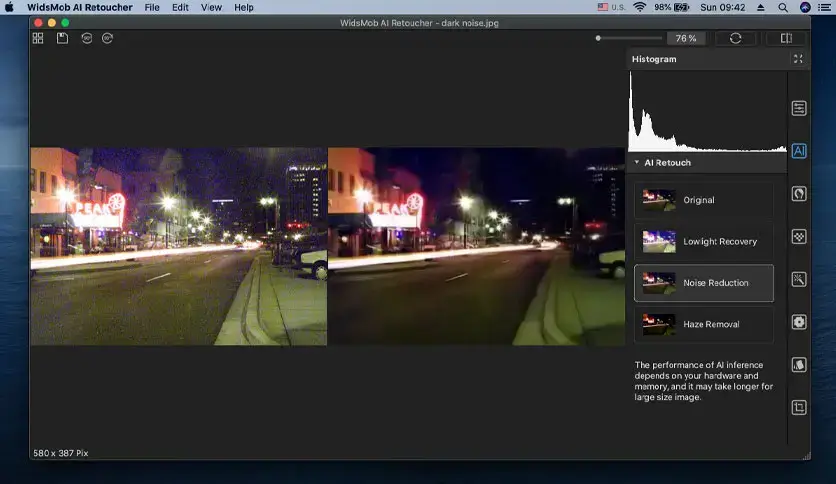Screen dimensions: 836x484
Task: Apply the Haze Removal preset
Action: pos(704,324)
